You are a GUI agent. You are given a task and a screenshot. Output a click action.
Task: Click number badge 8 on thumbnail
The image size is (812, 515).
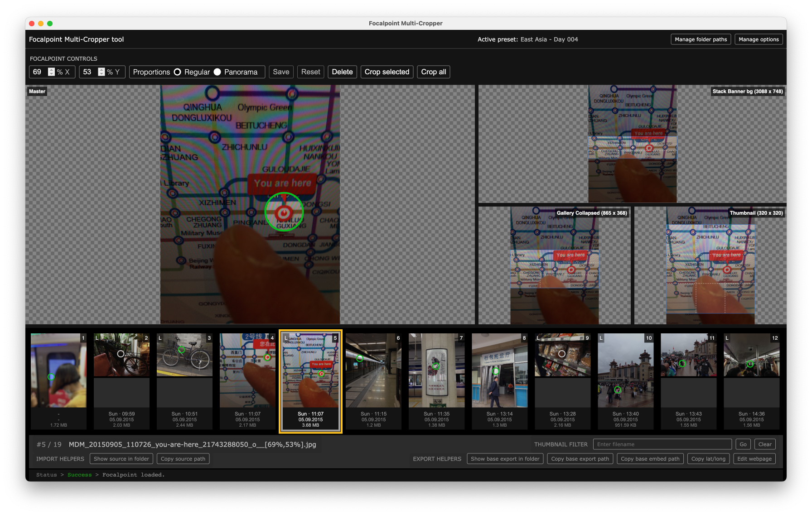(524, 338)
